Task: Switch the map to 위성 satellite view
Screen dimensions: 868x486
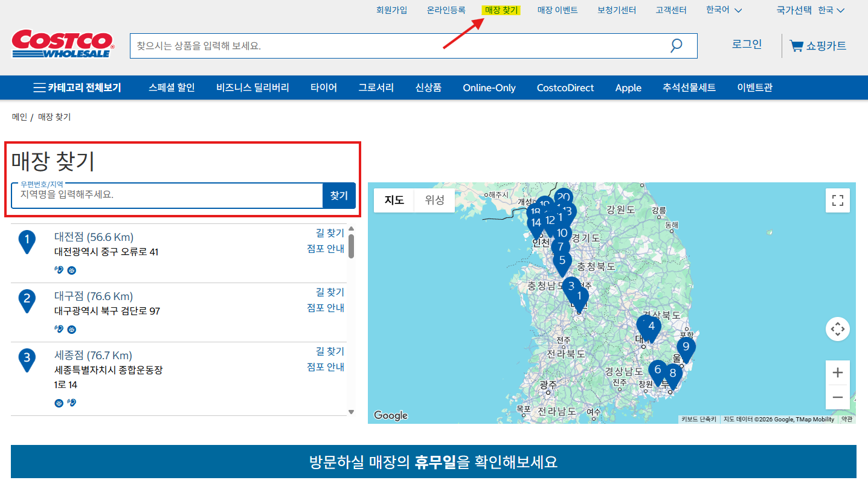Action: click(434, 200)
